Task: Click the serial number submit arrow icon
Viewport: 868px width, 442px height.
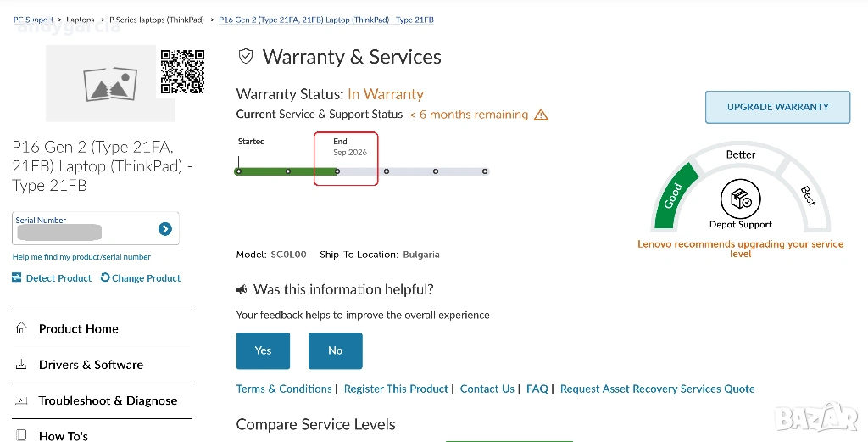Action: click(165, 229)
